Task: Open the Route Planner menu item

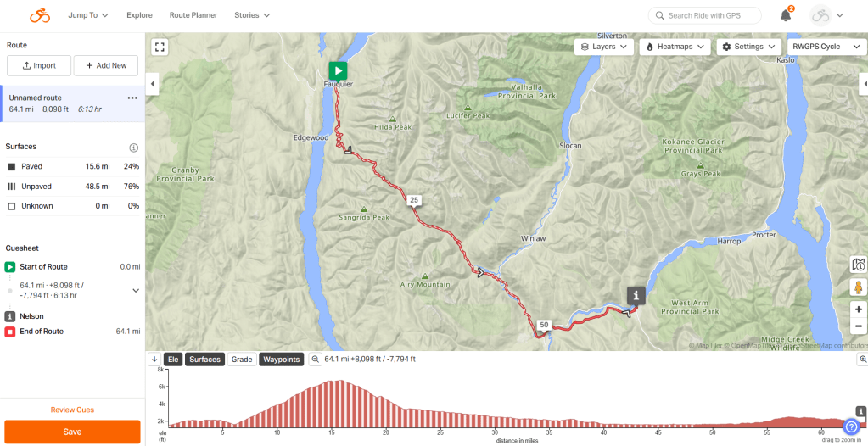Action: coord(193,15)
